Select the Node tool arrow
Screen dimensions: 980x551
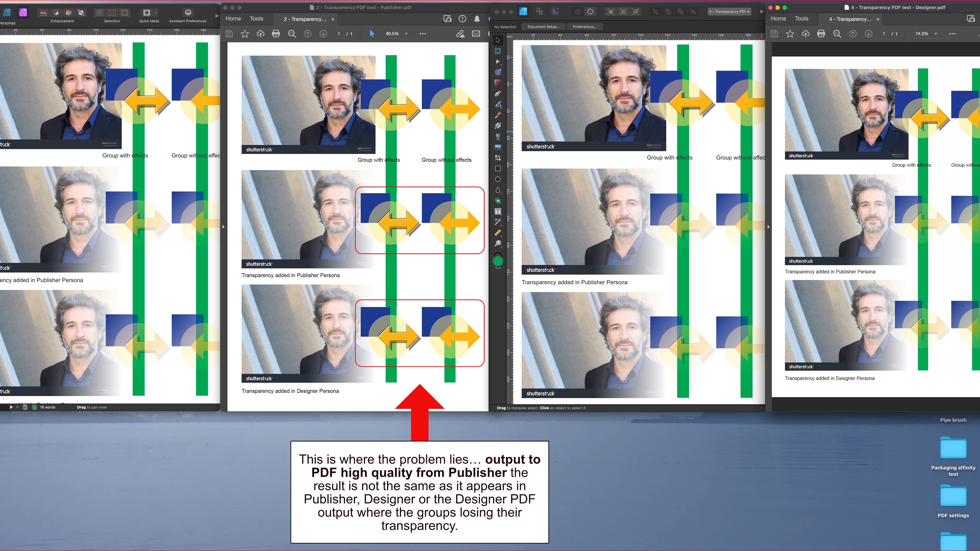coord(498,62)
